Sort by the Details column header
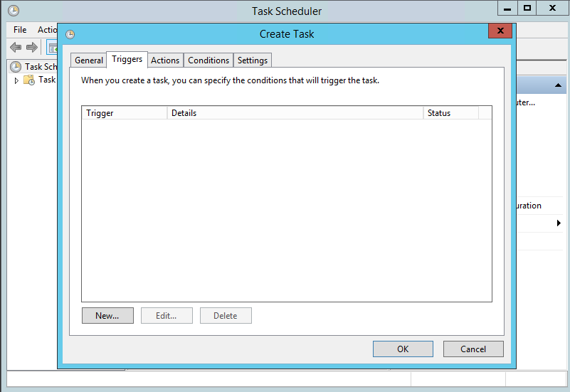Screen dimensions: 570x392 pos(295,113)
